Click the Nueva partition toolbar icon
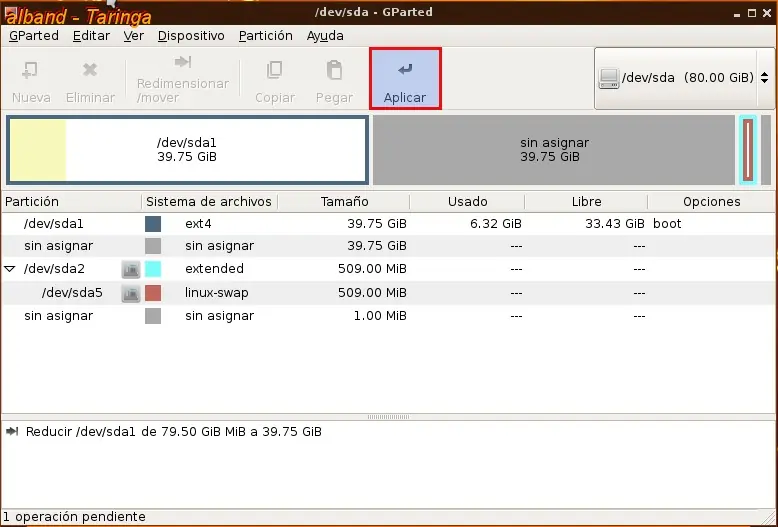 (30, 70)
